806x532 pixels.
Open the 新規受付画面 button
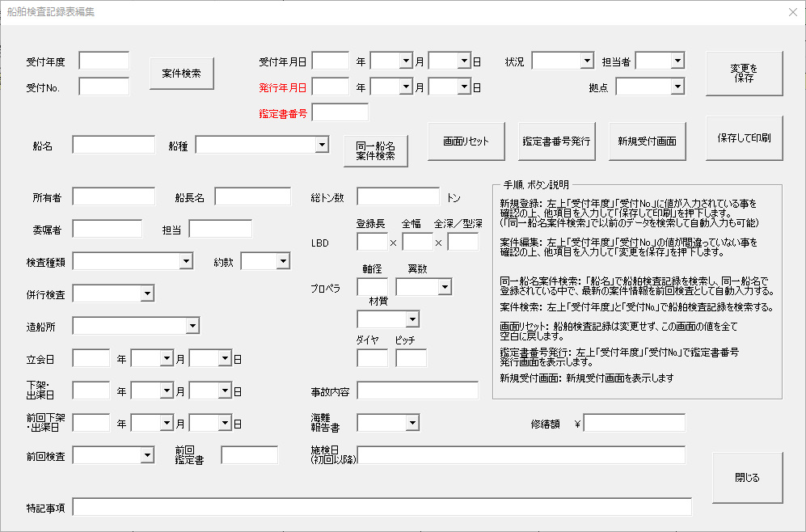[647, 141]
